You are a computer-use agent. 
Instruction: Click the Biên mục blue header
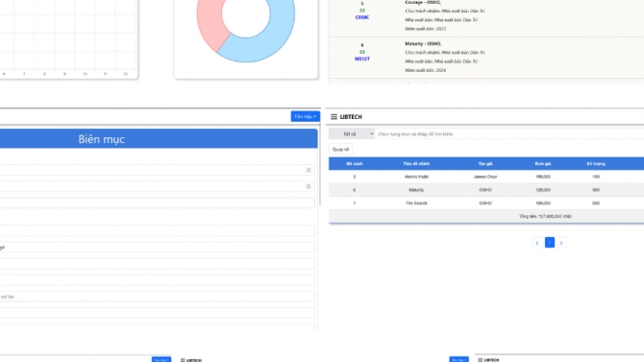click(159, 138)
